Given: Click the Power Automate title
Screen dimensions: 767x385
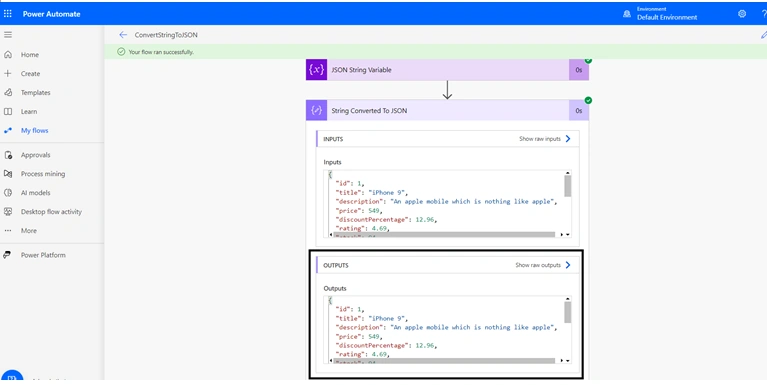Looking at the screenshot, I should [x=51, y=14].
